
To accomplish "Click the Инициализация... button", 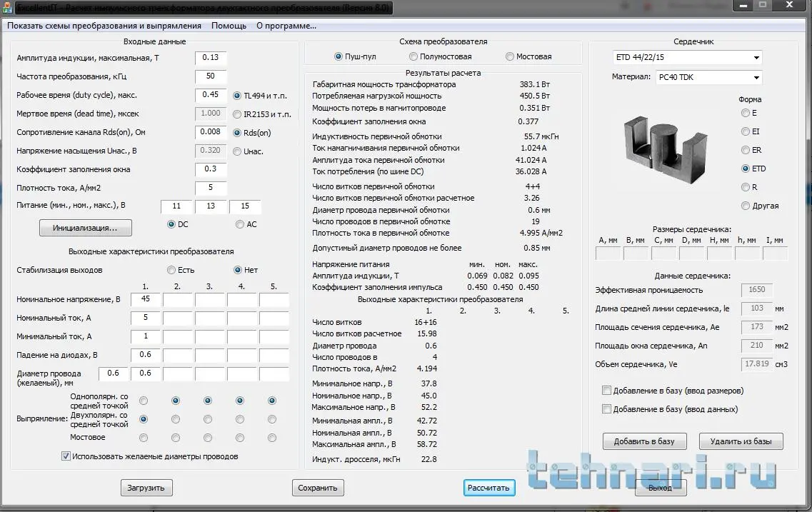I will tap(86, 228).
